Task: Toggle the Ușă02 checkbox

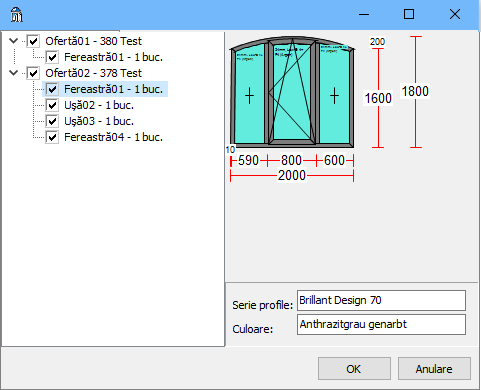Action: 52,105
